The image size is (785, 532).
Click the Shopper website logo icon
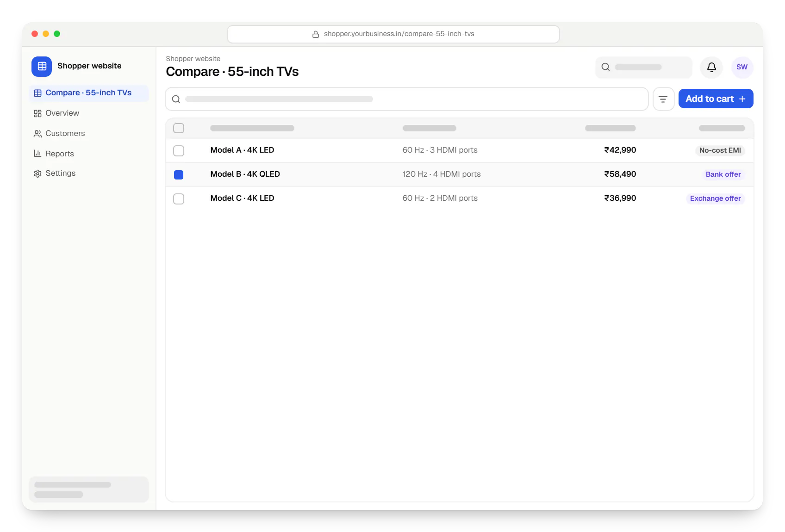point(42,66)
